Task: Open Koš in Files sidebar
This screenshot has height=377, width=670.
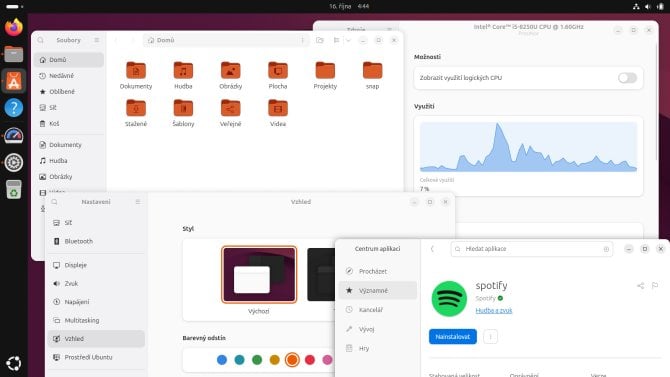Action: click(x=69, y=124)
